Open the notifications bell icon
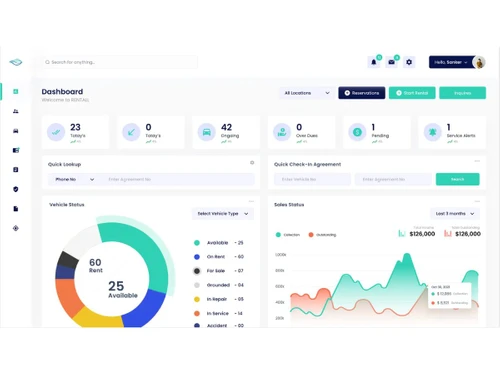The height and width of the screenshot is (375, 500). [x=374, y=62]
